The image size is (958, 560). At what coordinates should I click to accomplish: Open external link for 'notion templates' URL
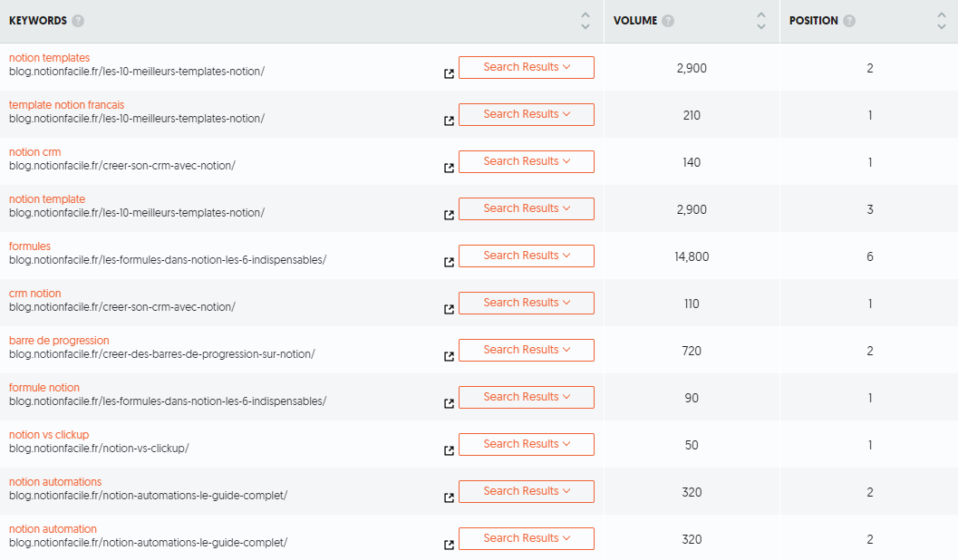click(x=449, y=73)
